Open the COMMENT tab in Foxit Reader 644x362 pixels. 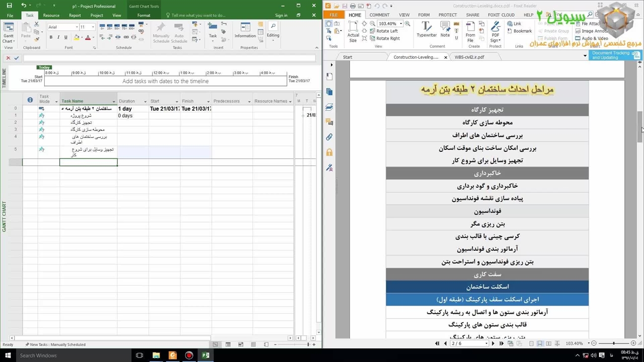379,15
